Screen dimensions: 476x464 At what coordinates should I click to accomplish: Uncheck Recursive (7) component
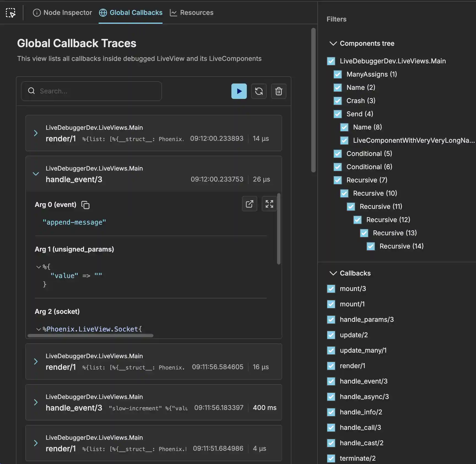click(x=338, y=180)
